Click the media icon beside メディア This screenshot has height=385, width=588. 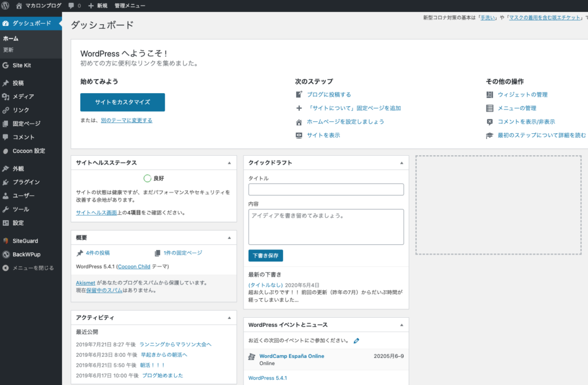pyautogui.click(x=6, y=97)
